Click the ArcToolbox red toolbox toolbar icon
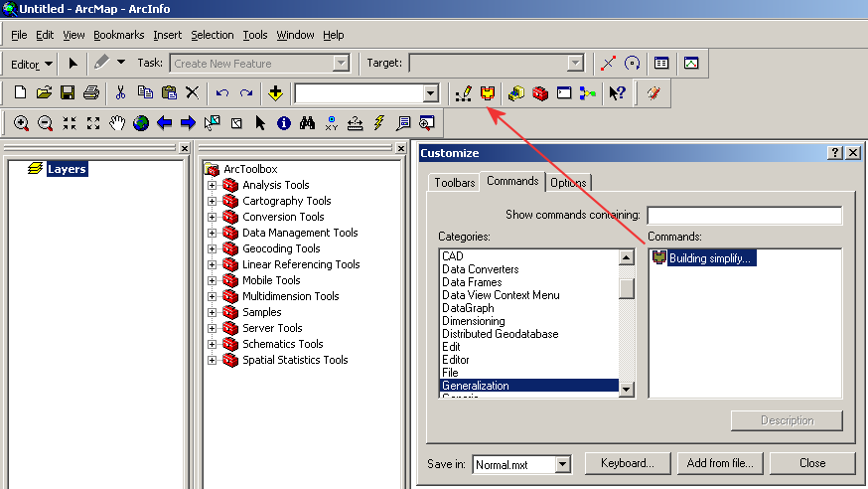 point(540,93)
